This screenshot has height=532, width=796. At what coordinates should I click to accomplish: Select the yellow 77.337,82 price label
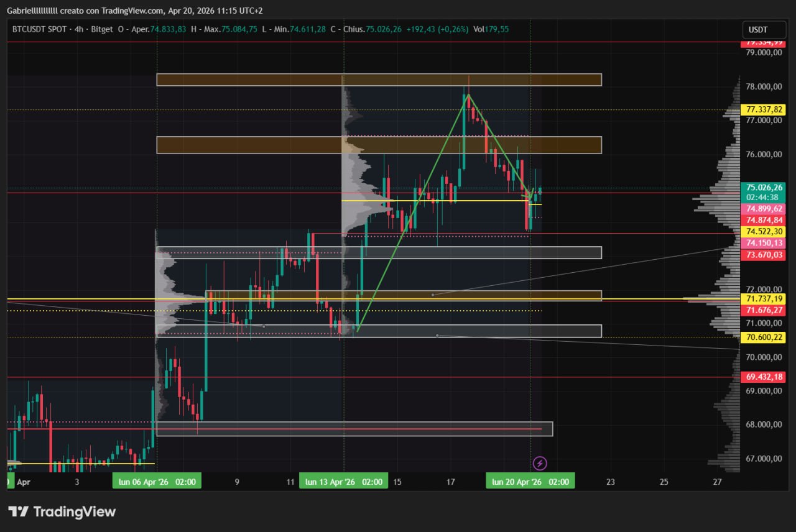click(764, 110)
